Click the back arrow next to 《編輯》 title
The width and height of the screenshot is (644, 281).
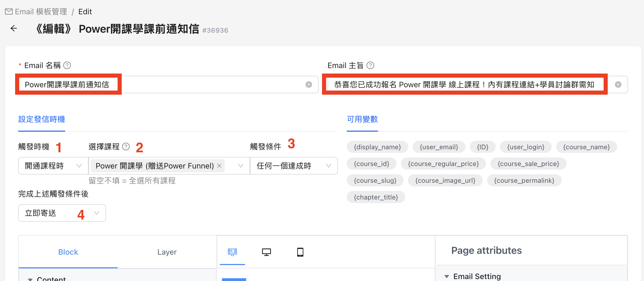click(13, 28)
